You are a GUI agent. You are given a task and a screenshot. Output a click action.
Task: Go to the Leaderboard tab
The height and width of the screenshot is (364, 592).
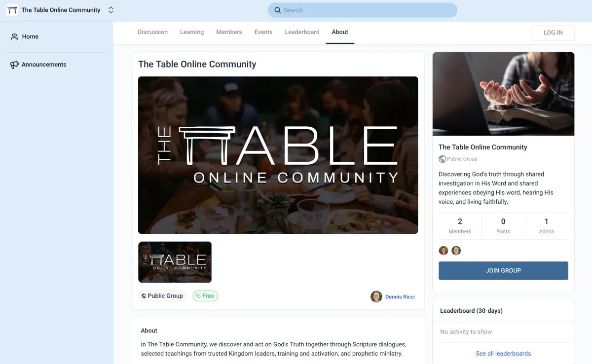302,32
